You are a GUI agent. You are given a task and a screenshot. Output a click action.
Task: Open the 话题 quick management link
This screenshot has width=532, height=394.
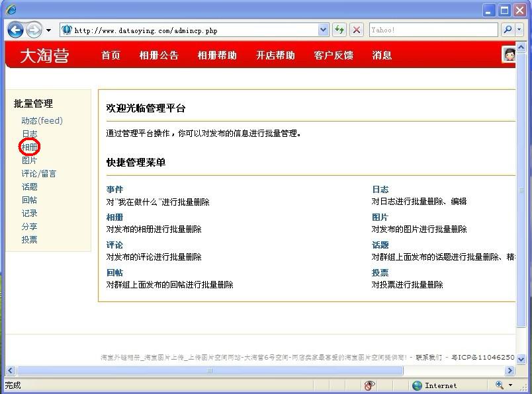pyautogui.click(x=380, y=245)
